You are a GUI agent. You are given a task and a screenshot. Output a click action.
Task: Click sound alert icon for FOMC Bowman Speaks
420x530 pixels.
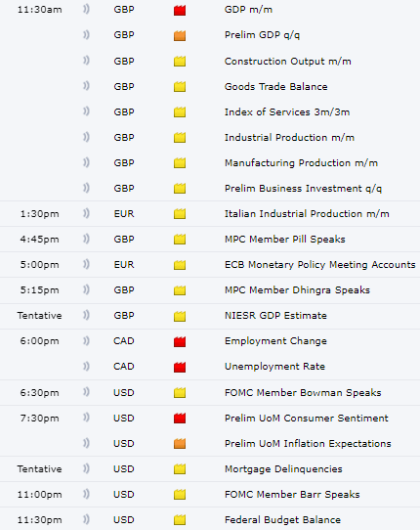tap(86, 392)
